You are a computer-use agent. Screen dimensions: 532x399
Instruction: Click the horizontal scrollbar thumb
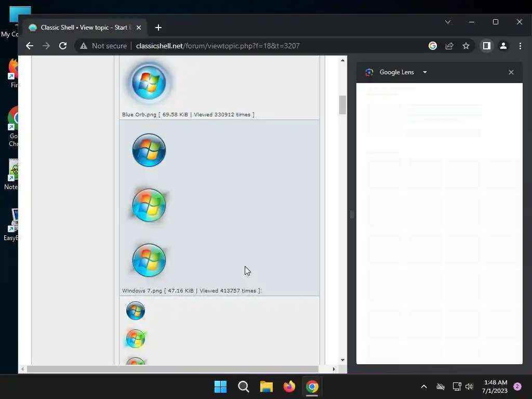pos(172,369)
